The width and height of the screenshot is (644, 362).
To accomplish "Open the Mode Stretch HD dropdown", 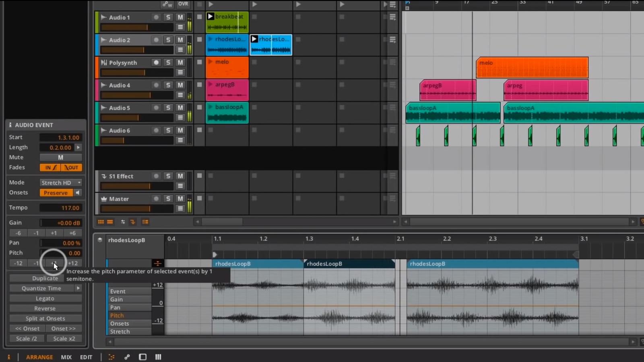I will pyautogui.click(x=61, y=183).
